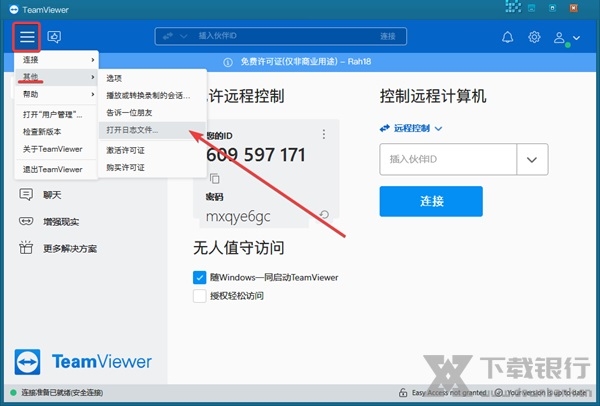Click the TeamViewer logo in the sidebar
This screenshot has height=406, width=600.
click(x=83, y=362)
